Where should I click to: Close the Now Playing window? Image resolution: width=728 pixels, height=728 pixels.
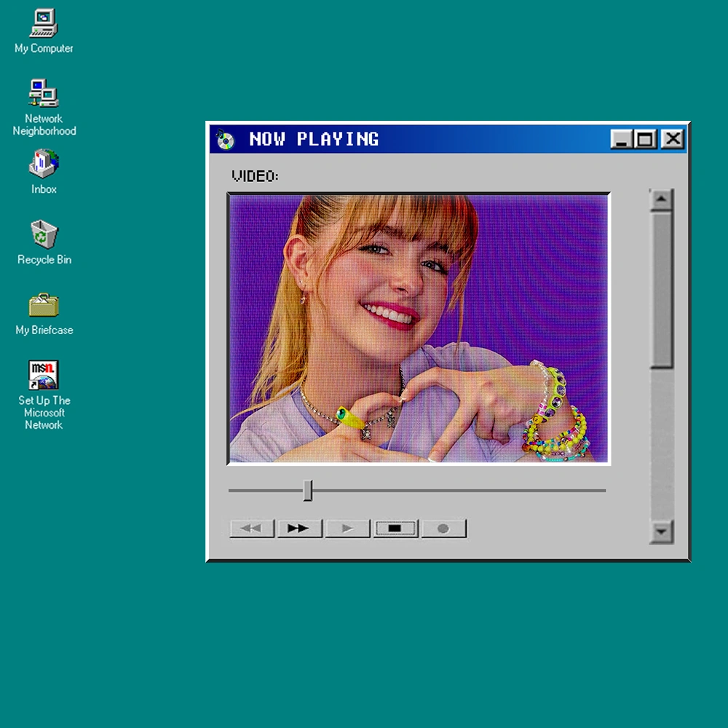pyautogui.click(x=673, y=139)
